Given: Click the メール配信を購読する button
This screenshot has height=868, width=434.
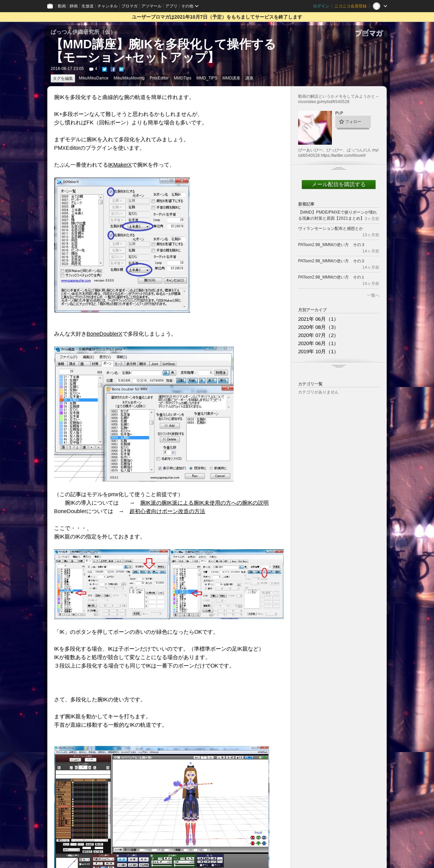Looking at the screenshot, I should [339, 185].
